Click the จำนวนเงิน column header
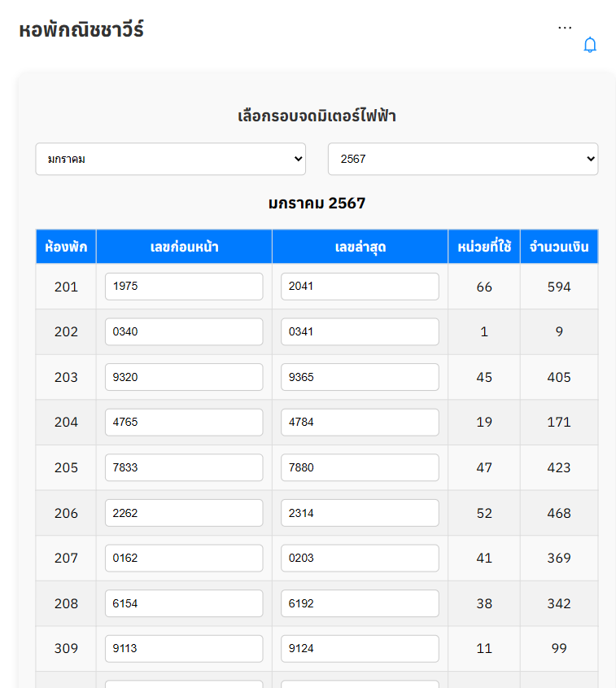The image size is (616, 688). click(x=559, y=247)
